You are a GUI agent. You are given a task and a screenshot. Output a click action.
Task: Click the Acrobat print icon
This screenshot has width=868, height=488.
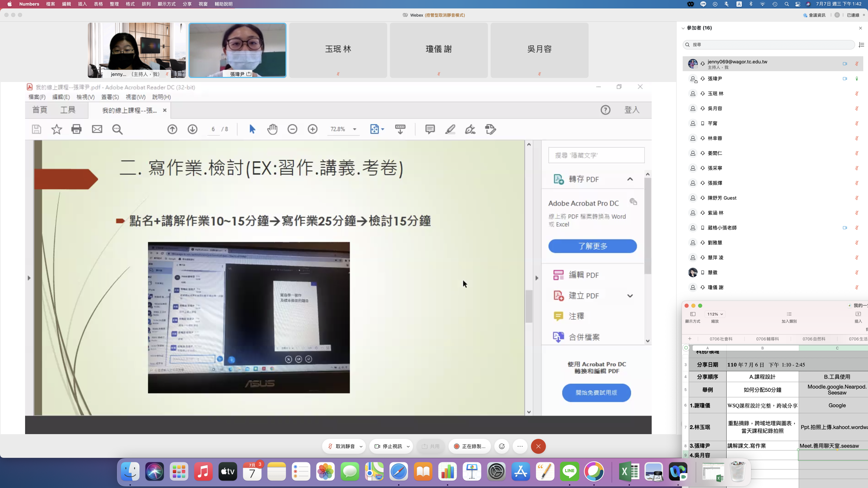[76, 129]
